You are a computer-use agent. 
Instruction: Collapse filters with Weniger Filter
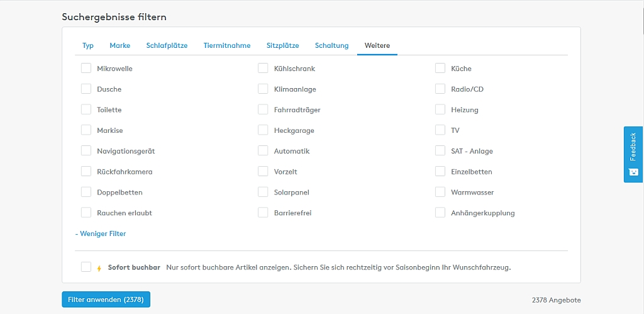click(x=101, y=233)
